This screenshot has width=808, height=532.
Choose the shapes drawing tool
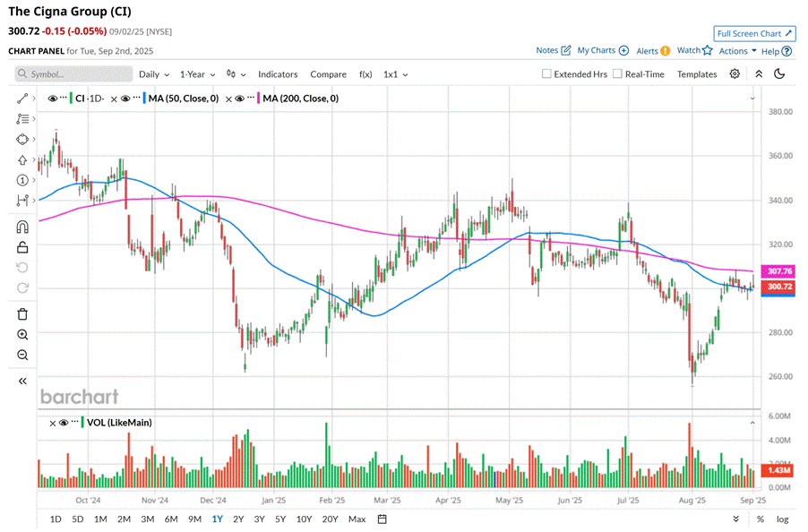coord(22,139)
